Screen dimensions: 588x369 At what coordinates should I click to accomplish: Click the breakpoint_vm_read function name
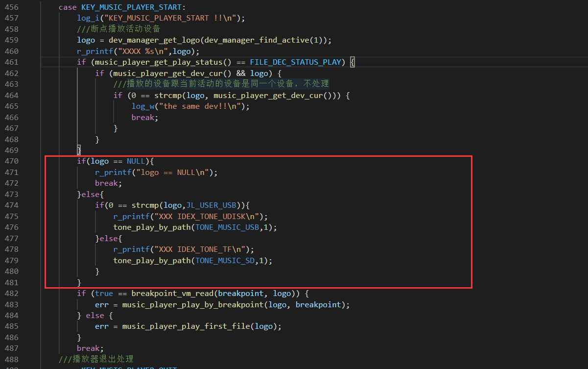[172, 294]
